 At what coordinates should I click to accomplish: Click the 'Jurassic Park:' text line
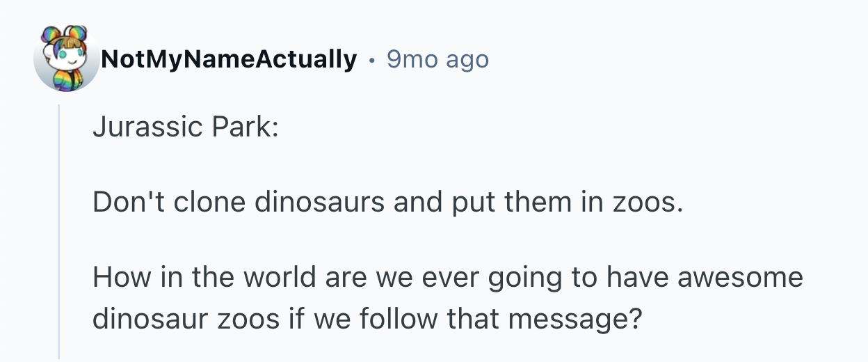[x=185, y=127]
